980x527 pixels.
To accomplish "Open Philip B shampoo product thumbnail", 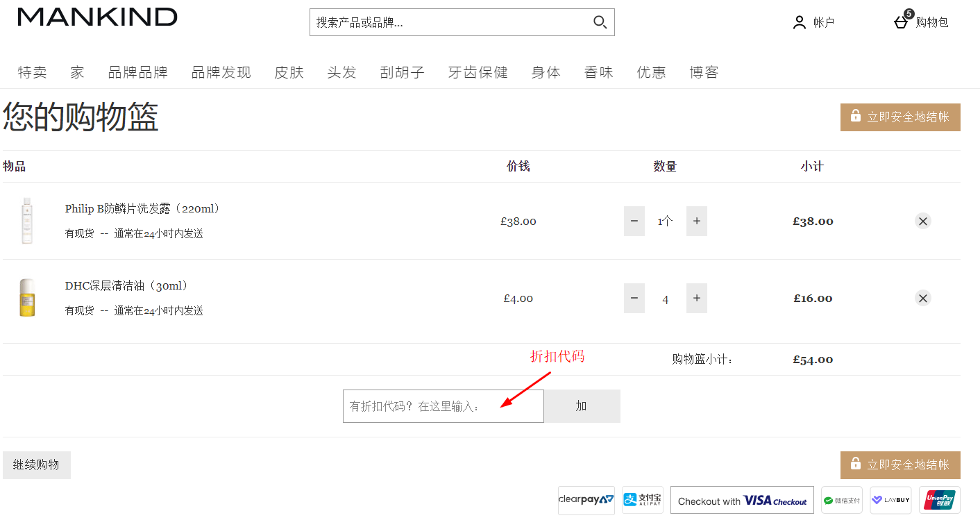I will 27,221.
